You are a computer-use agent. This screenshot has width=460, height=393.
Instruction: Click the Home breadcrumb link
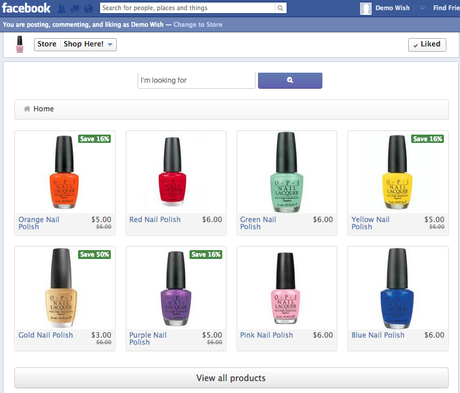43,109
